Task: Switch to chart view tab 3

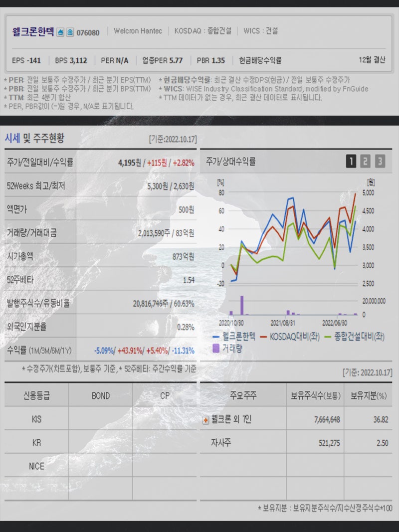Action: tap(380, 162)
